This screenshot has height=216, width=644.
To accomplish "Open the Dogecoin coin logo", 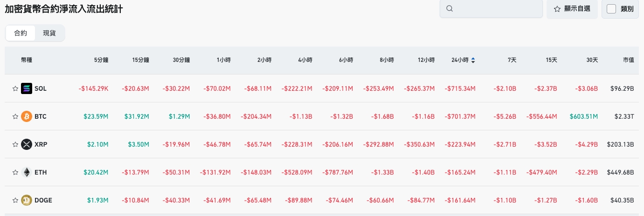I will pos(27,200).
